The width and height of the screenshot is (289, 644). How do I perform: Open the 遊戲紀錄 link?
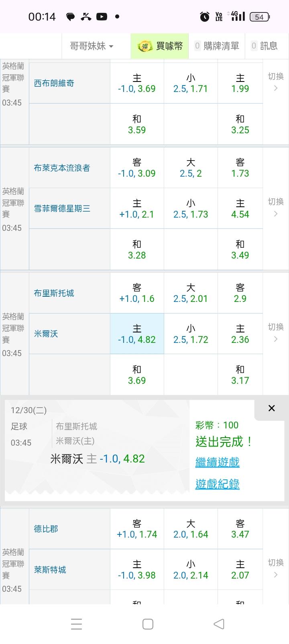[217, 484]
